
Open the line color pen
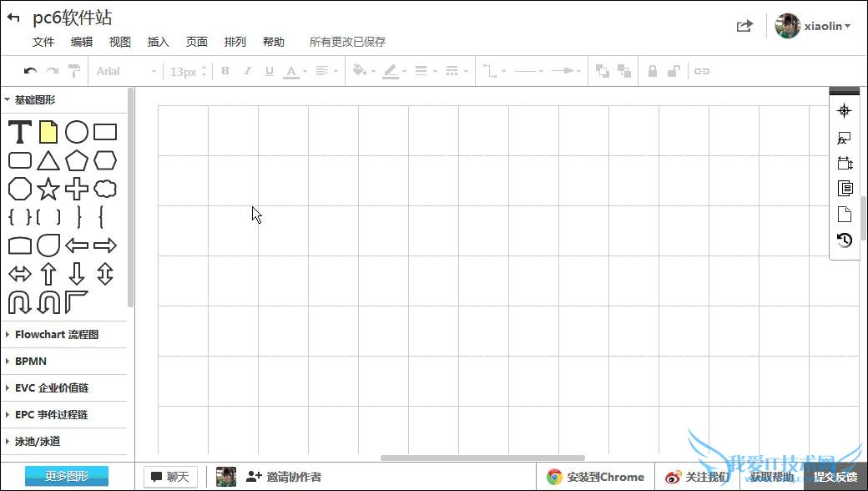click(395, 71)
